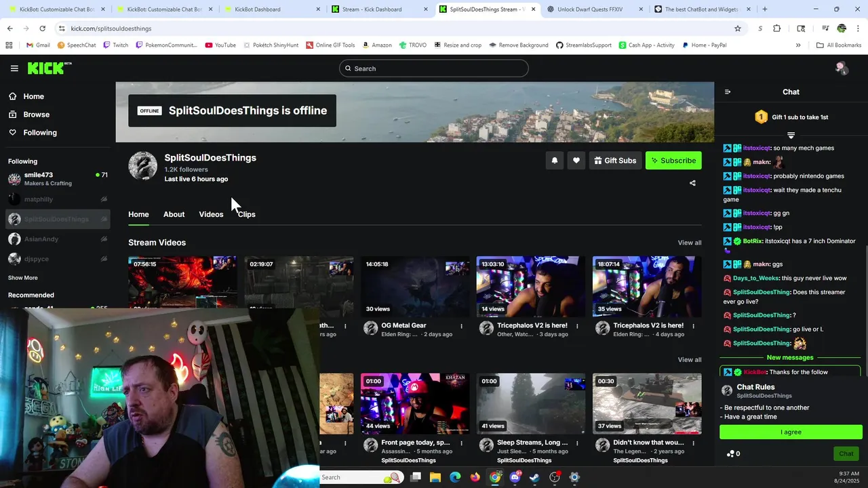Expand the gift leaderboard chevron in chat
This screenshot has width=868, height=488.
pos(791,136)
